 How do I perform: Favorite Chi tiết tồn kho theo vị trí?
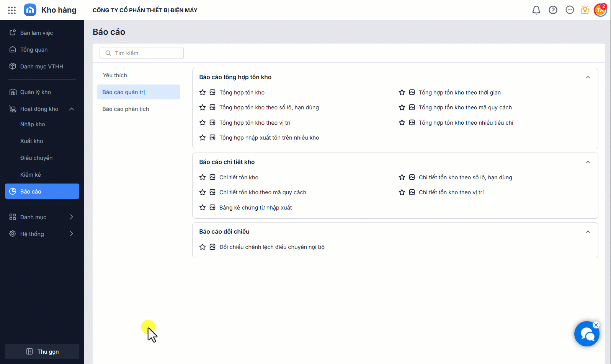(x=402, y=192)
